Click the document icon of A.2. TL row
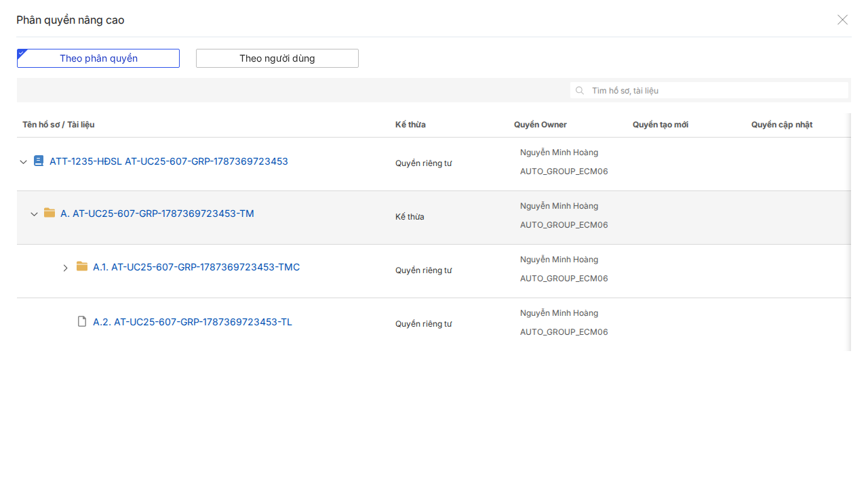The width and height of the screenshot is (868, 488). [82, 321]
